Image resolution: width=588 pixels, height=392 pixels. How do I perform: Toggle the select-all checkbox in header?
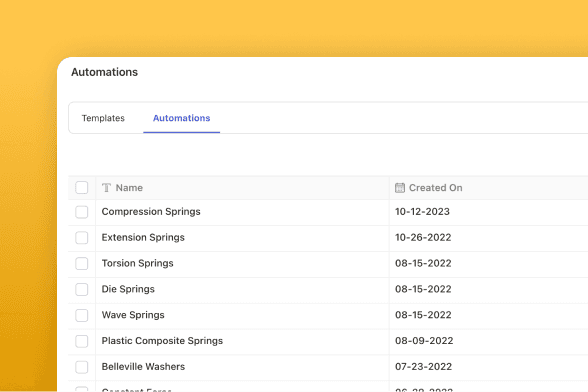(82, 188)
